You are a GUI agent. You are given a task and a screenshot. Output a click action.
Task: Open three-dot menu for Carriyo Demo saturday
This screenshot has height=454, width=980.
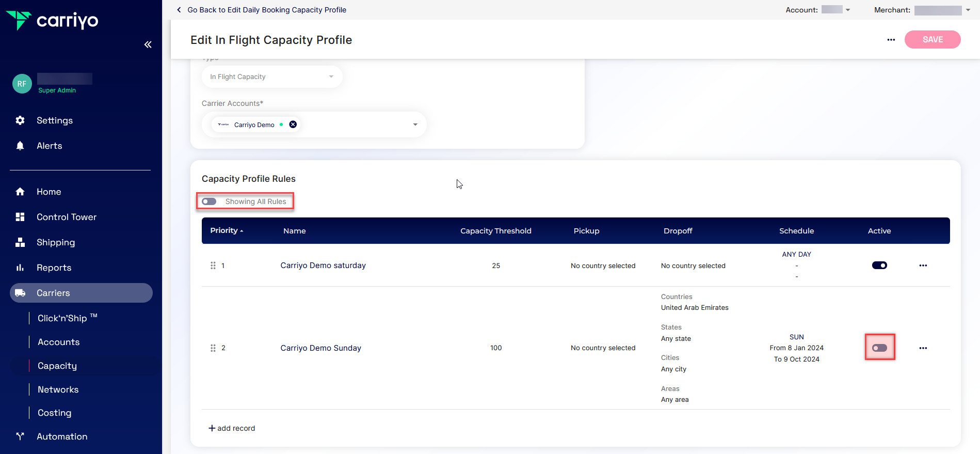(x=923, y=265)
